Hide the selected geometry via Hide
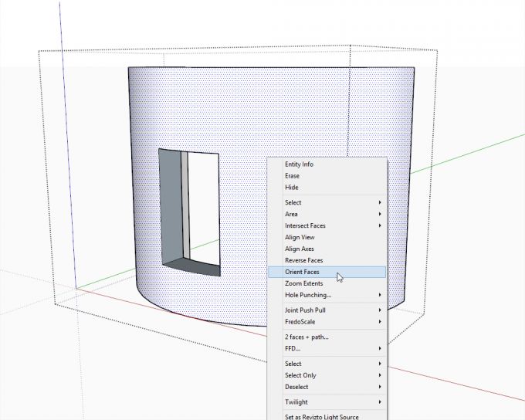Viewport: 525px width, 420px height. click(291, 188)
